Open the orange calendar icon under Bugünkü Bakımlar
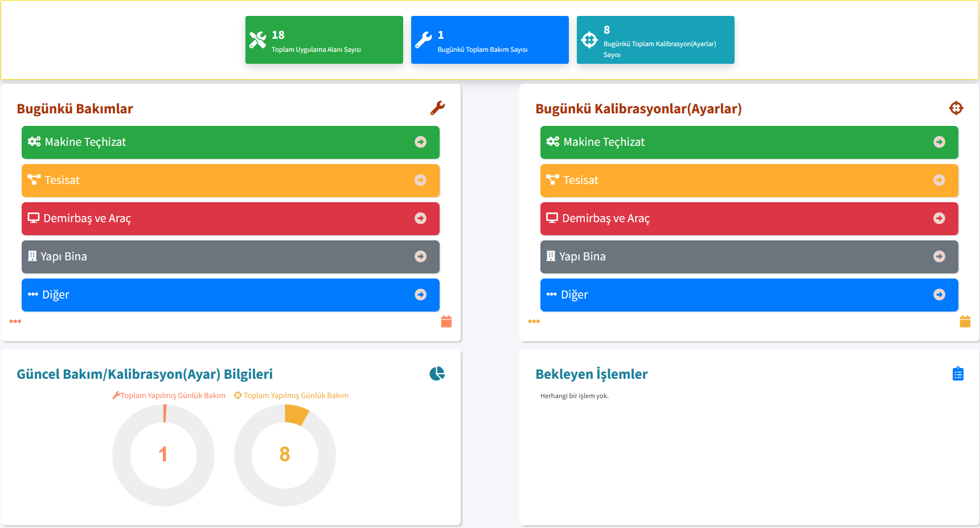The height and width of the screenshot is (528, 980). (x=446, y=322)
